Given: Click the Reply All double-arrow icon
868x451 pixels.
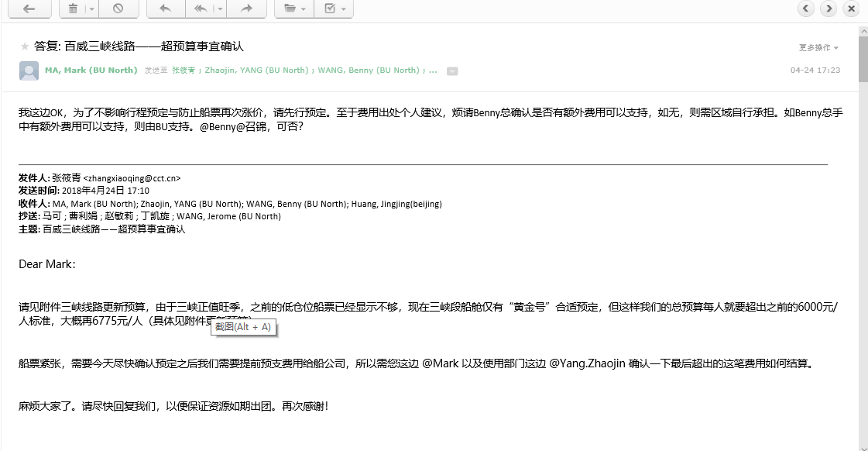Looking at the screenshot, I should (201, 9).
